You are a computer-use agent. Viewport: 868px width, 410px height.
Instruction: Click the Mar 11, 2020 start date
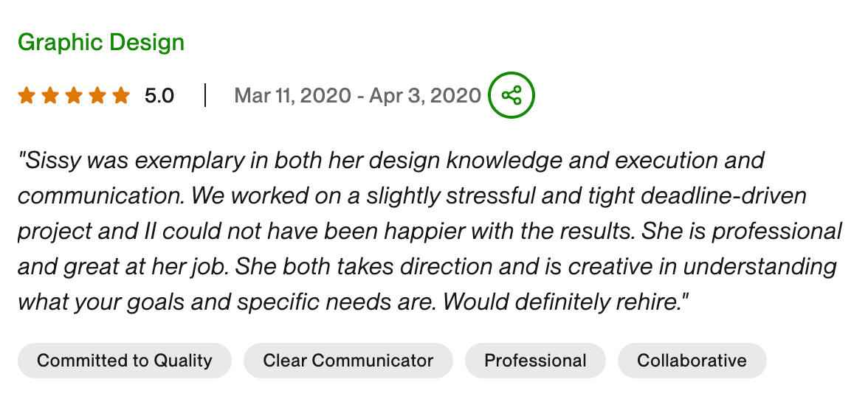coord(292,96)
